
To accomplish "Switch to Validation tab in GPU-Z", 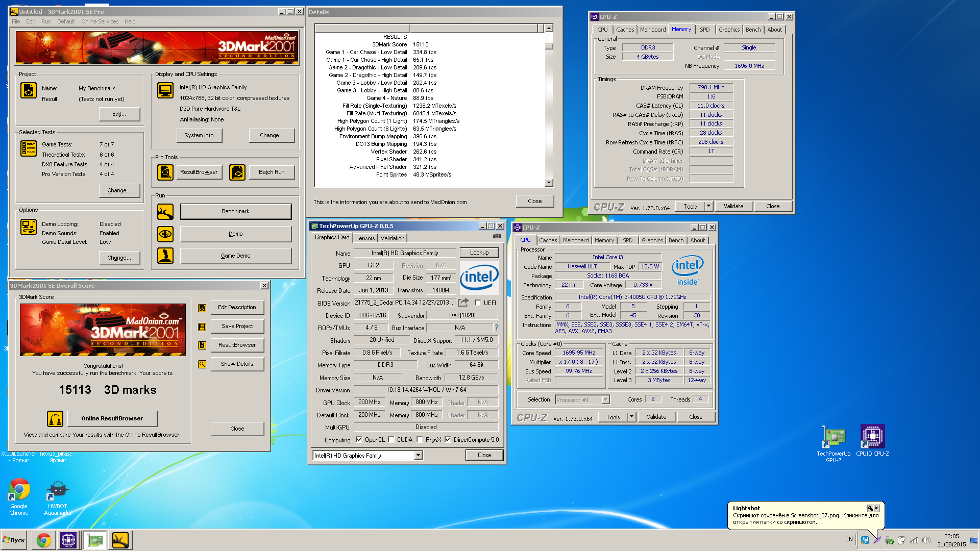I will [393, 238].
